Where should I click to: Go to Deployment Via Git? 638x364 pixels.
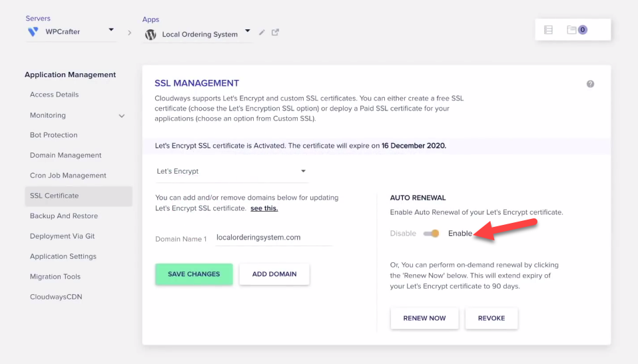62,236
